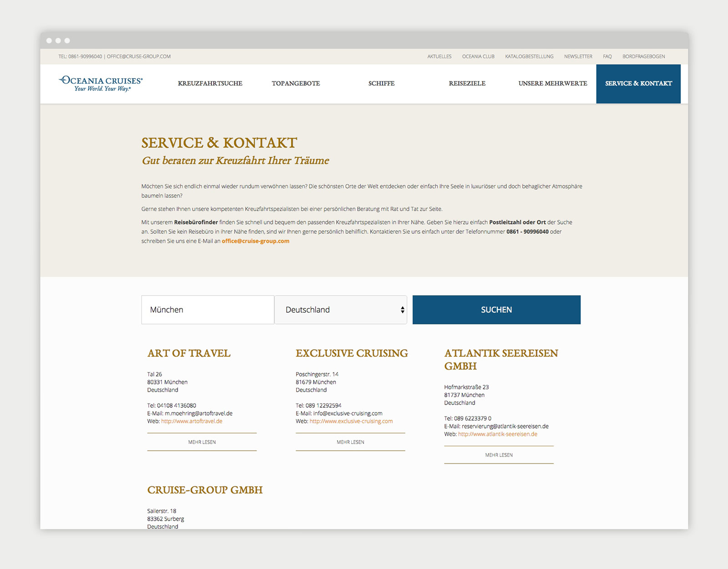Click Mehr Lesen under Atlantik Seereisen
The image size is (728, 569).
click(499, 455)
